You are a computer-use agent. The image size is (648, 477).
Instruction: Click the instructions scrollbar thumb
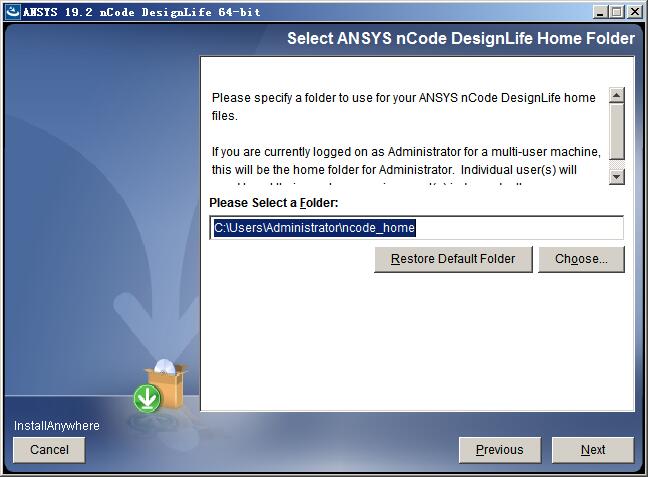pos(617,131)
